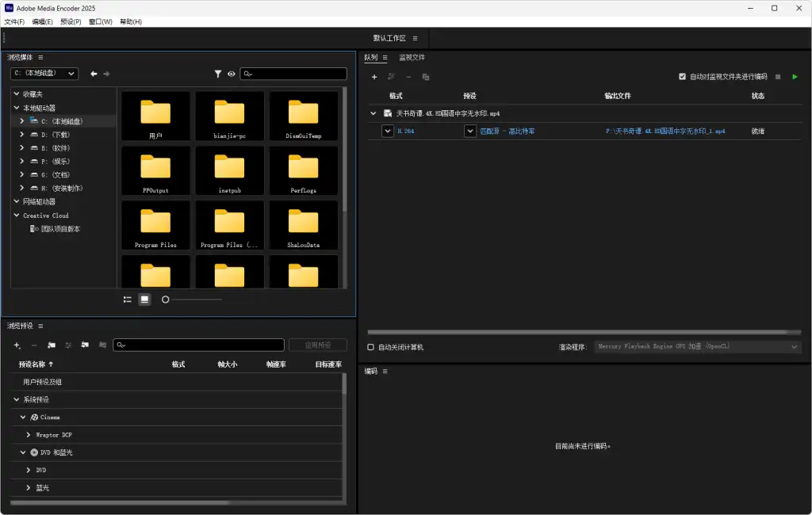Click the 匹配源 - 高比特率 preset link

click(x=507, y=131)
